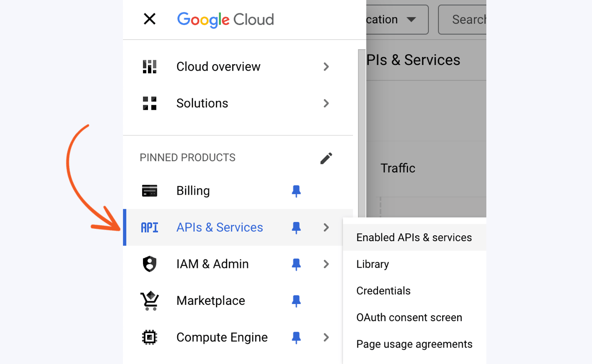This screenshot has width=592, height=364.
Task: Click the Traffic chart label
Action: click(398, 168)
